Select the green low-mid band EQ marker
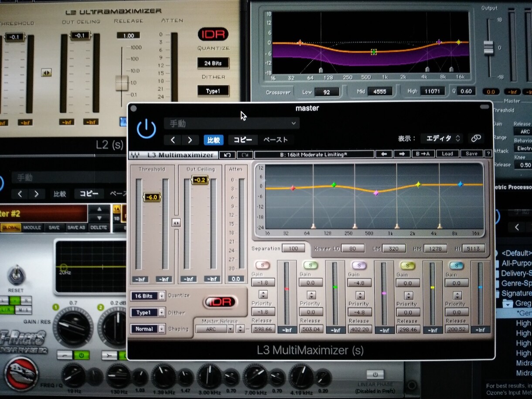Viewport: 532px width, 399px height. 334,185
